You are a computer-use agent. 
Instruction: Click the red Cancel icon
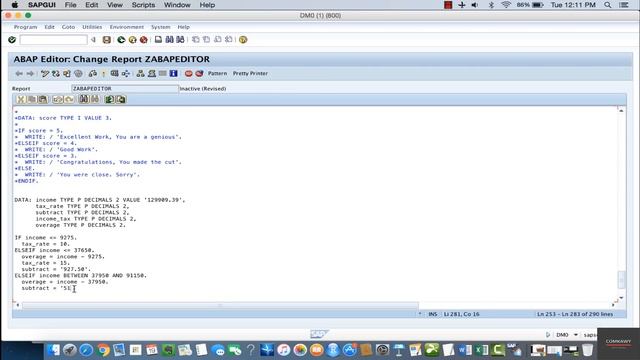pos(144,40)
